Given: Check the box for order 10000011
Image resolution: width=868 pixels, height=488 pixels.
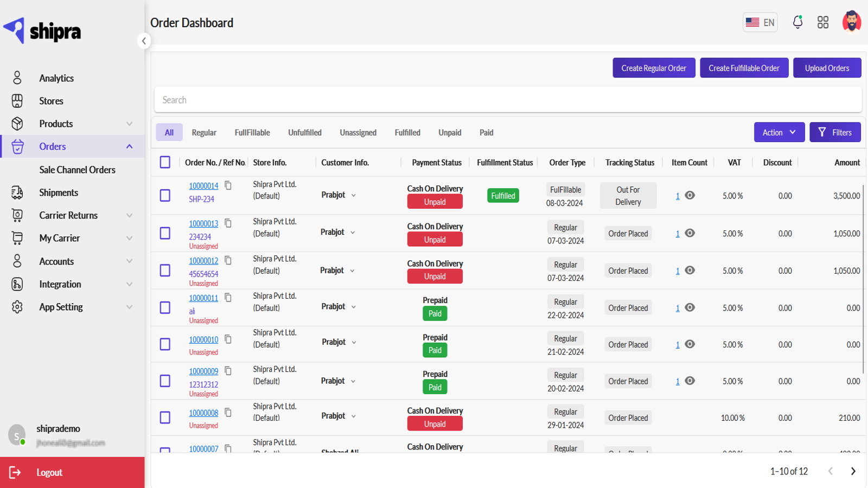Looking at the screenshot, I should coord(165,307).
